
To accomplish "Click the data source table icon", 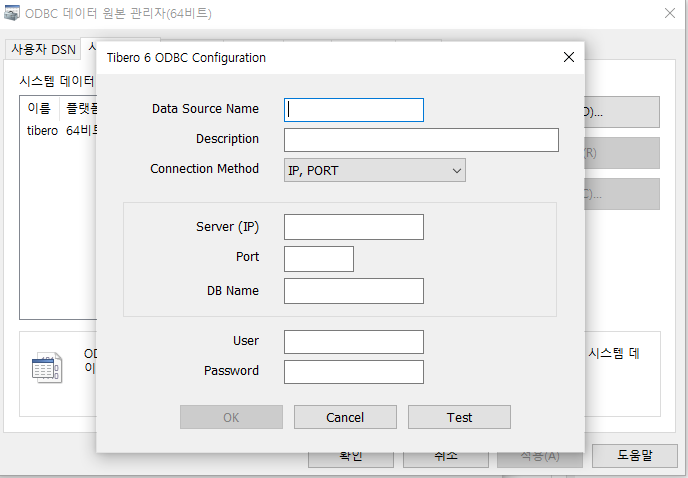I will 47,367.
